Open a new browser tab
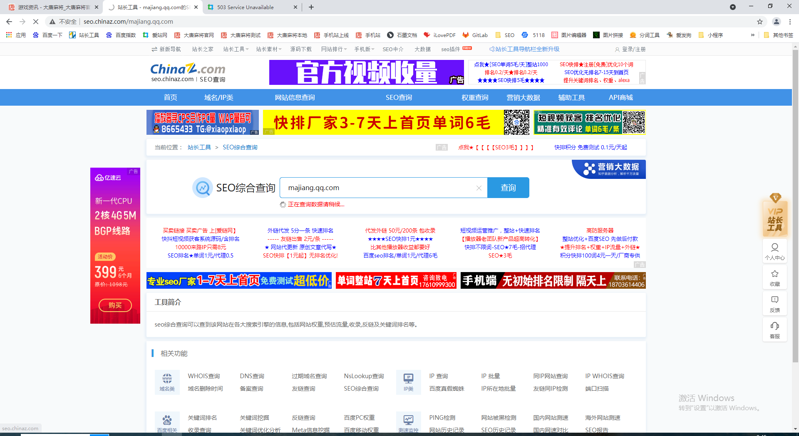The width and height of the screenshot is (799, 436). (311, 7)
